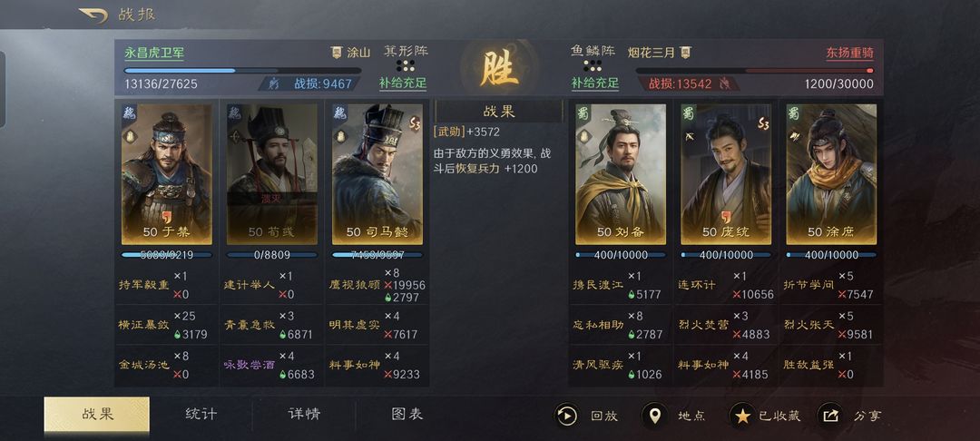Open 刘备 hero portrait card
The image size is (980, 441).
click(621, 174)
